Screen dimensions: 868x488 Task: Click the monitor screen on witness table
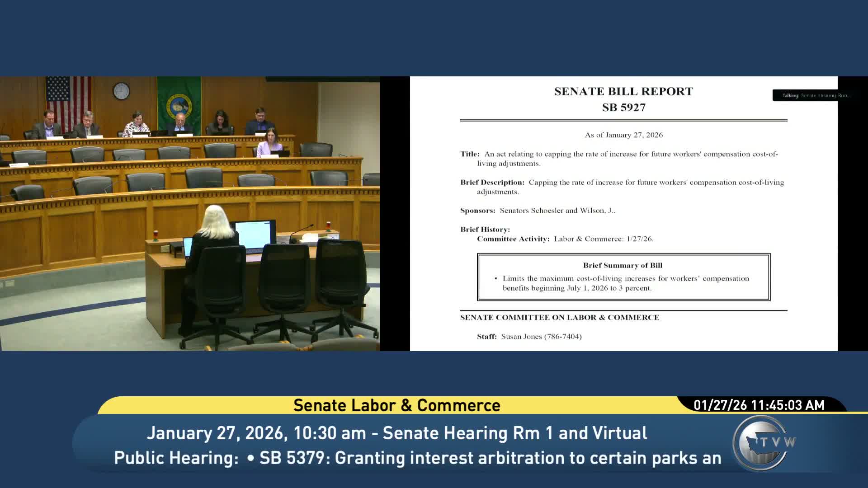(253, 235)
